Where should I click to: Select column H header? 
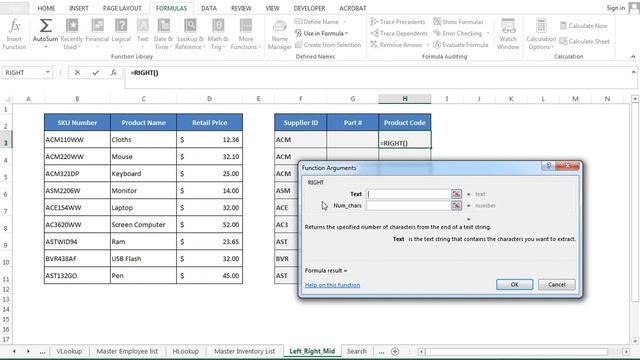click(404, 99)
